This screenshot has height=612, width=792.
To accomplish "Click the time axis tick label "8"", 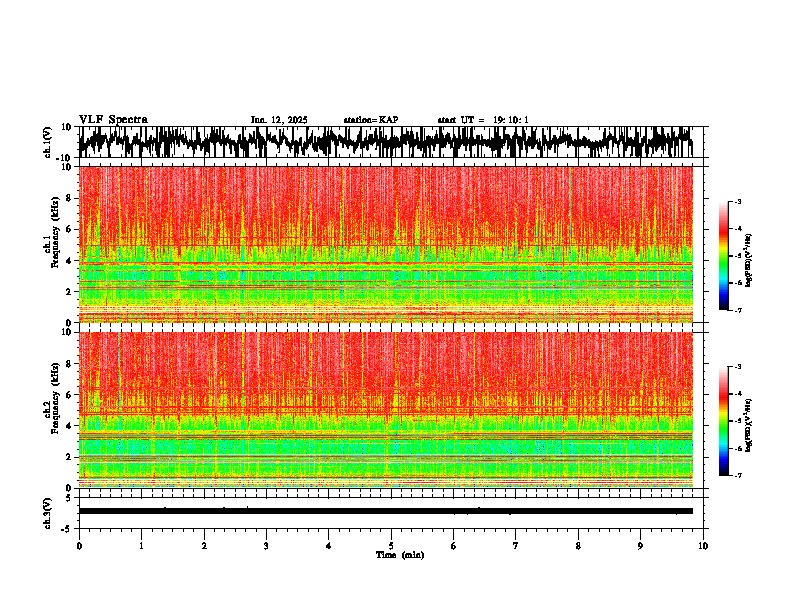I will (578, 546).
